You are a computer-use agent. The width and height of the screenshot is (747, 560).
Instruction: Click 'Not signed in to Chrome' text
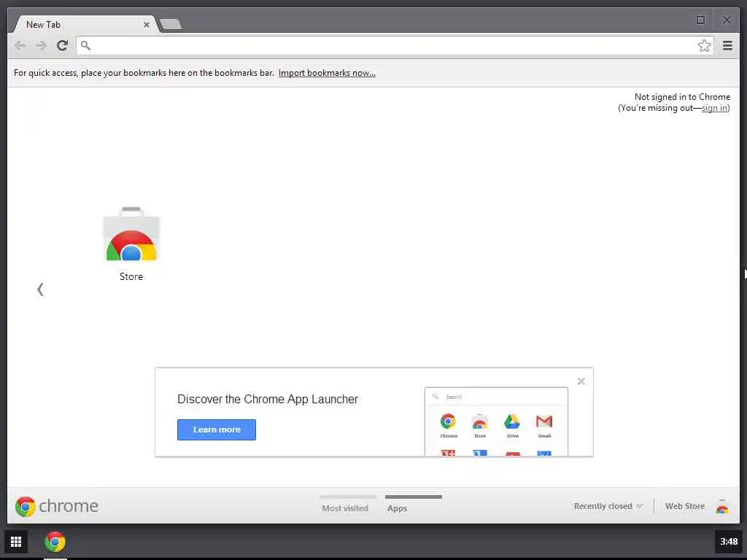point(682,97)
